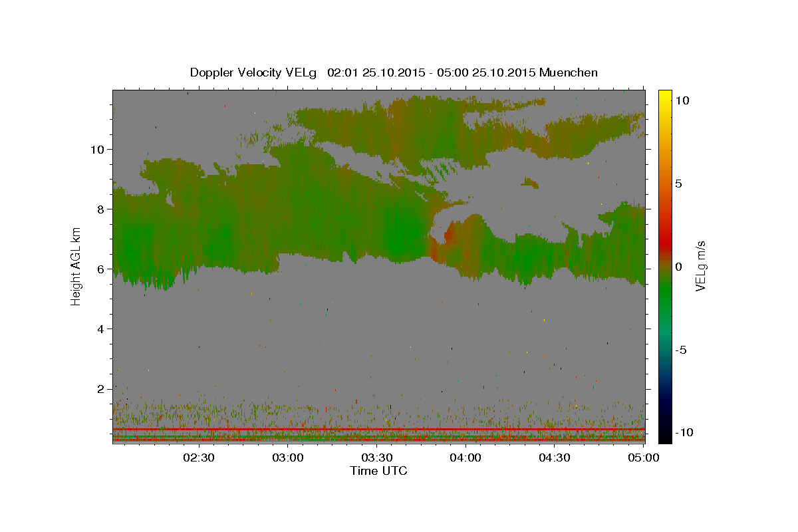
Task: Click the height tick label '2'
Action: (x=102, y=389)
